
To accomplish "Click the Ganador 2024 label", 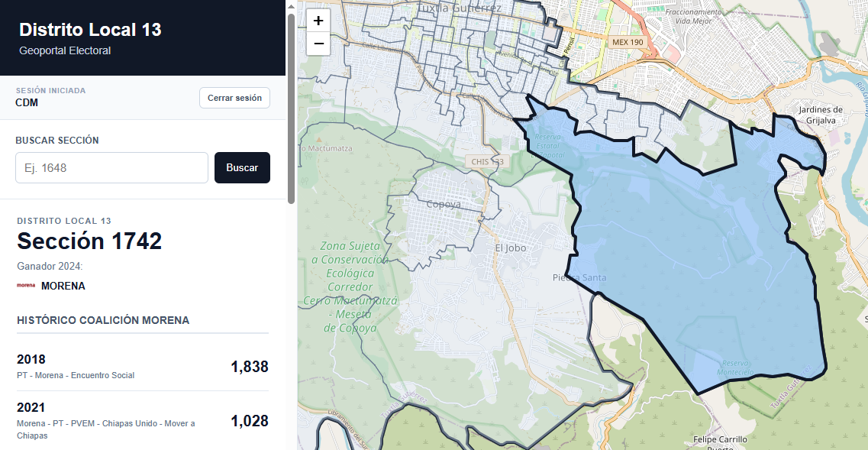I will 50,266.
